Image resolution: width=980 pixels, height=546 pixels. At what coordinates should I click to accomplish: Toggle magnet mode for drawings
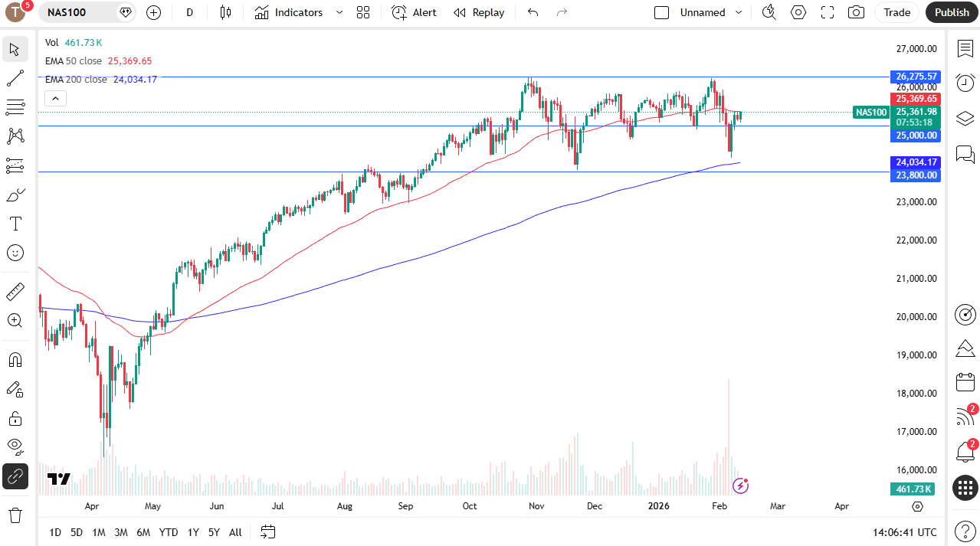tap(15, 360)
